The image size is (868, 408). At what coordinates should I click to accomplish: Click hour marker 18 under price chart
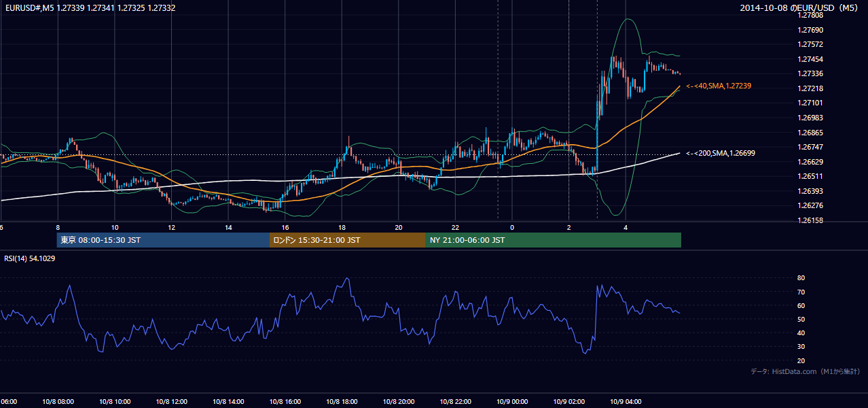pos(342,228)
